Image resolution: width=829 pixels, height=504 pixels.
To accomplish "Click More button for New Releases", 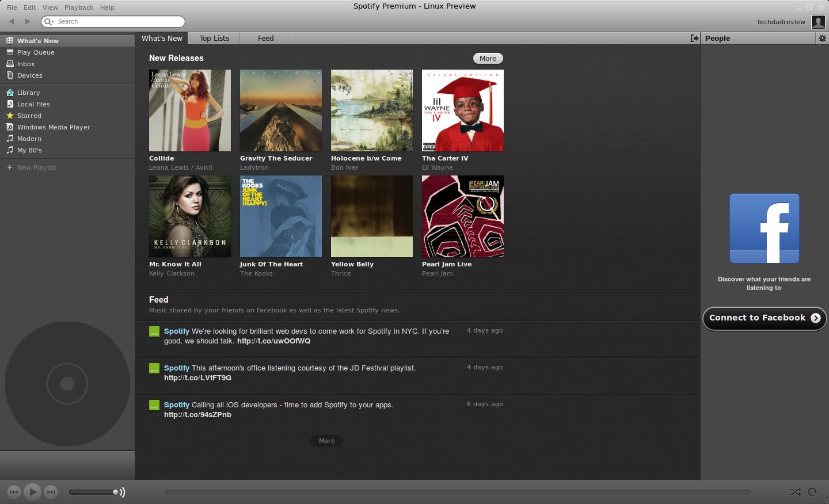I will 488,59.
